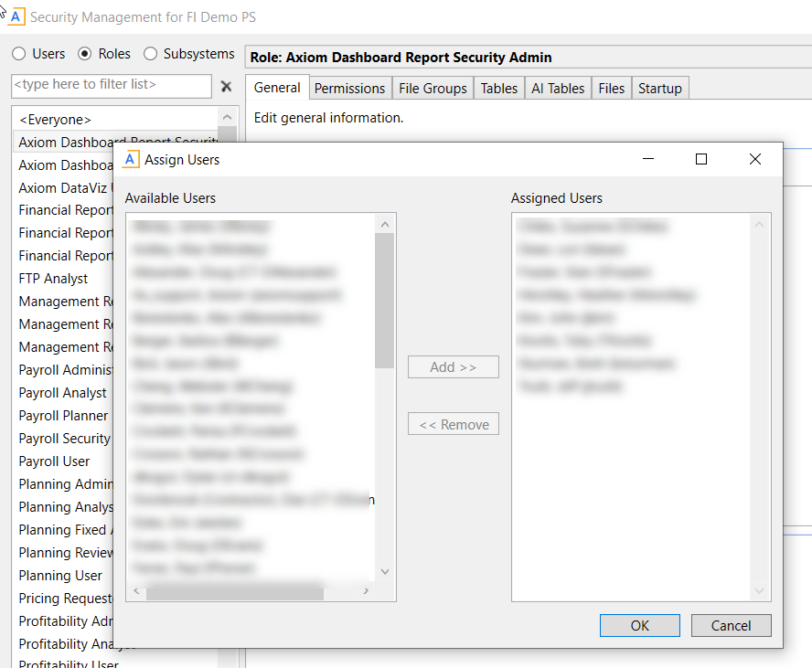The height and width of the screenshot is (668, 812).
Task: Switch to the Permissions tab
Action: tap(349, 89)
